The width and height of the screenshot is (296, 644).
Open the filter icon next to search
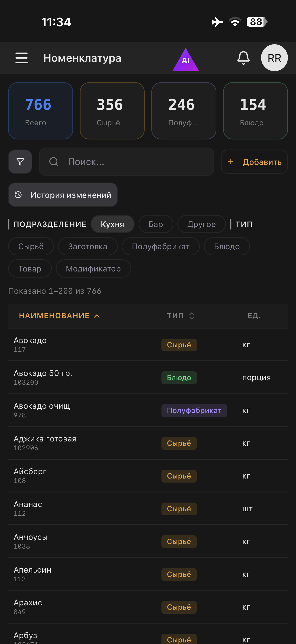(20, 162)
